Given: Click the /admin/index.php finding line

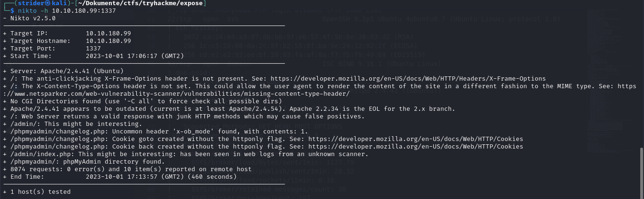Looking at the screenshot, I should click(186, 154).
